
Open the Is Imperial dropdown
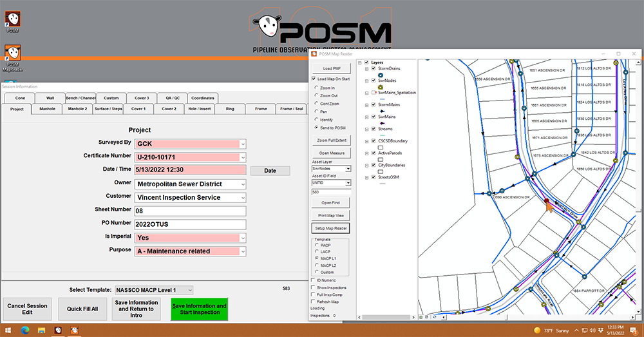(x=243, y=238)
